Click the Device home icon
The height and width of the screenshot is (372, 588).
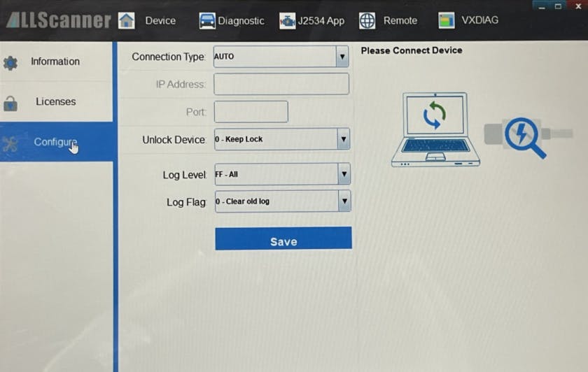pyautogui.click(x=126, y=20)
